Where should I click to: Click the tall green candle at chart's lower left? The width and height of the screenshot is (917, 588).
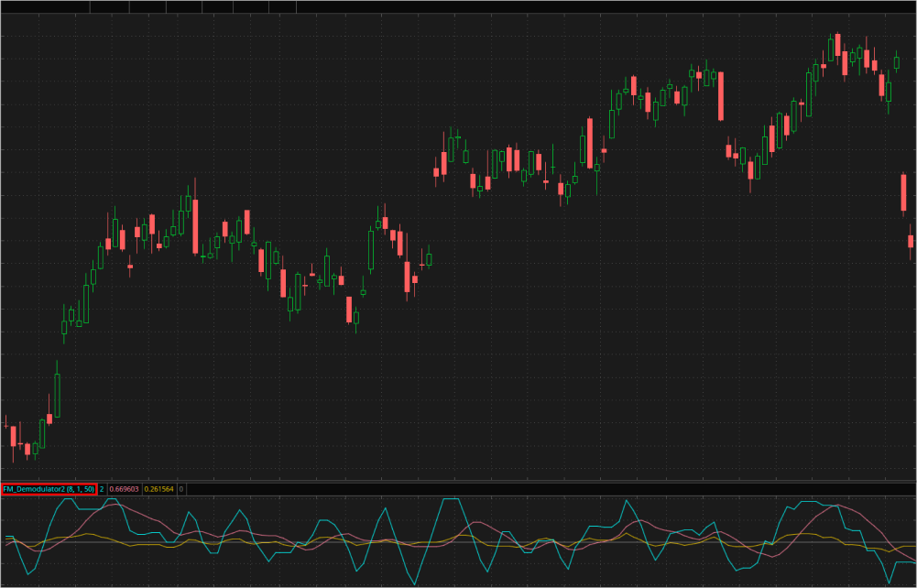[57, 394]
